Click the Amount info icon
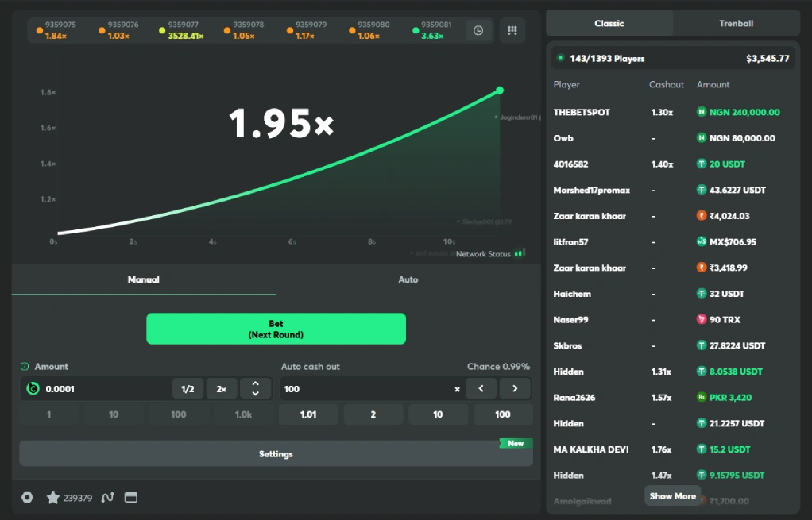This screenshot has width=812, height=520. pyautogui.click(x=25, y=366)
